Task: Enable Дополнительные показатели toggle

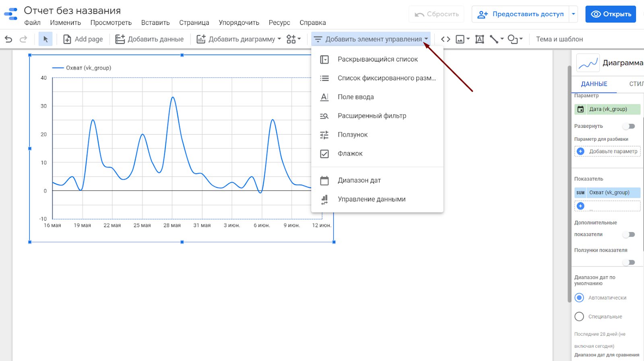Action: (629, 234)
